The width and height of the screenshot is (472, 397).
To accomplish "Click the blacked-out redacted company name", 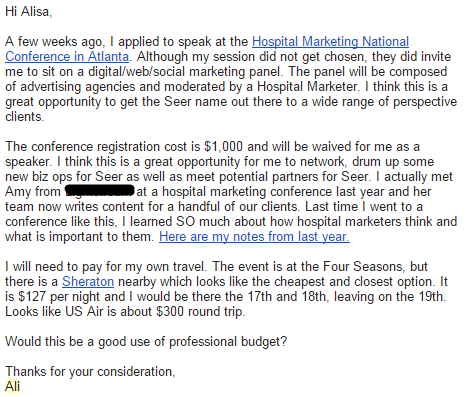I will click(x=100, y=190).
